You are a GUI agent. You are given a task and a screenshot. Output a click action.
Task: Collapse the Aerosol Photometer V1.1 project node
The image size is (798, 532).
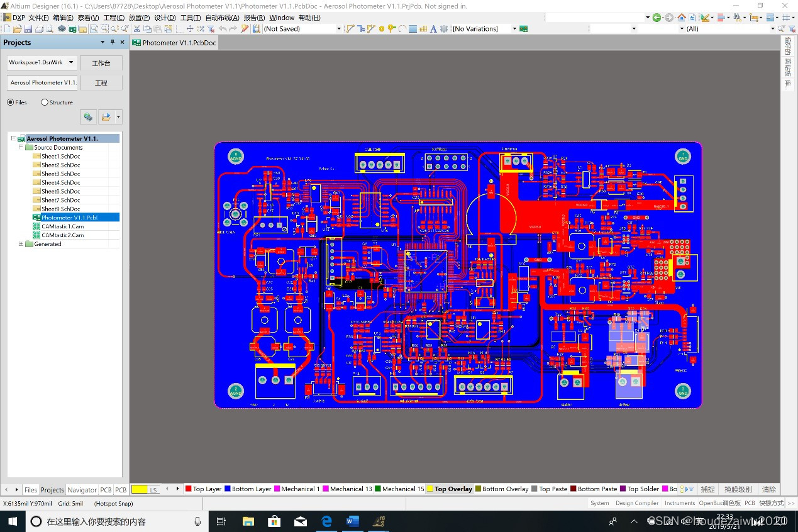click(x=13, y=138)
